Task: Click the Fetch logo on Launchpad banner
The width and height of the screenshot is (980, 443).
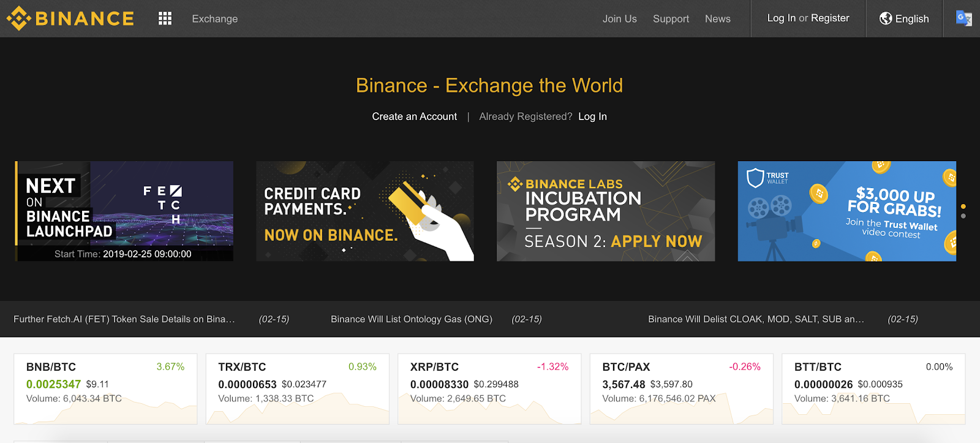Action: tap(162, 204)
